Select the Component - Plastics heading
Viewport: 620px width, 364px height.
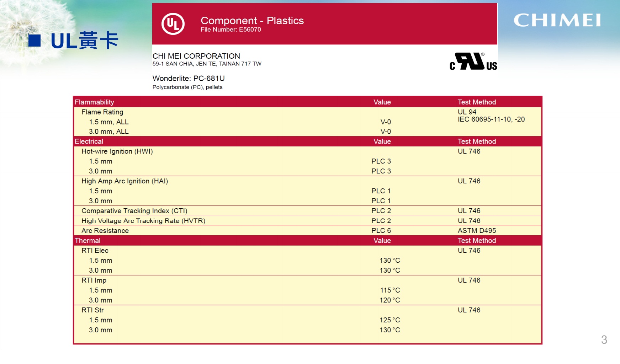tap(252, 21)
